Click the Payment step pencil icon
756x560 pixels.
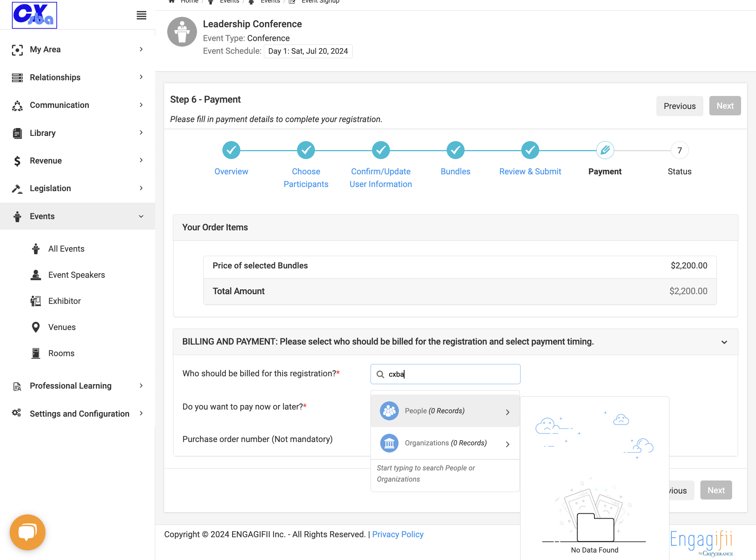click(x=605, y=150)
